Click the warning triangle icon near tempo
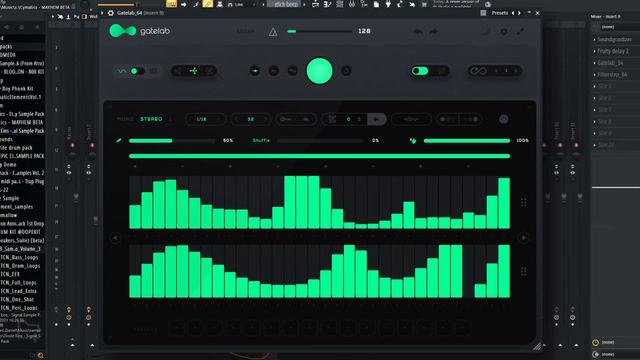Image resolution: width=640 pixels, height=360 pixels. pos(273,32)
